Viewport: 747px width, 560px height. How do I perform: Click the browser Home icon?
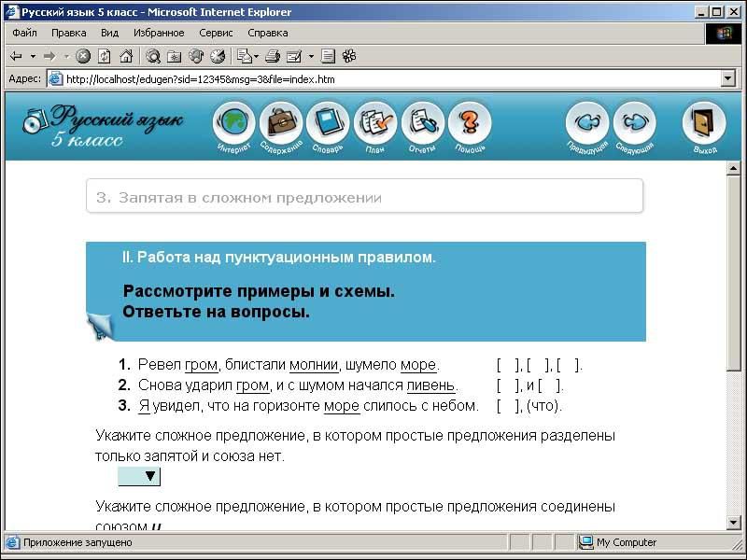pos(125,56)
